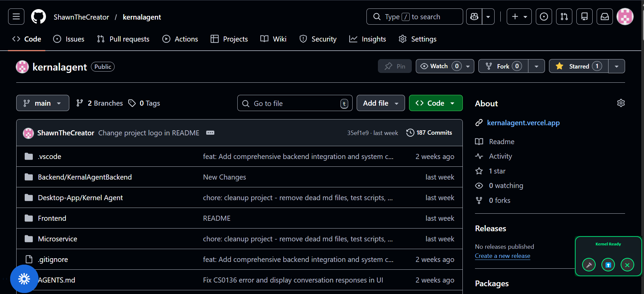The width and height of the screenshot is (644, 294).
Task: Open the Add file dropdown
Action: (x=381, y=103)
